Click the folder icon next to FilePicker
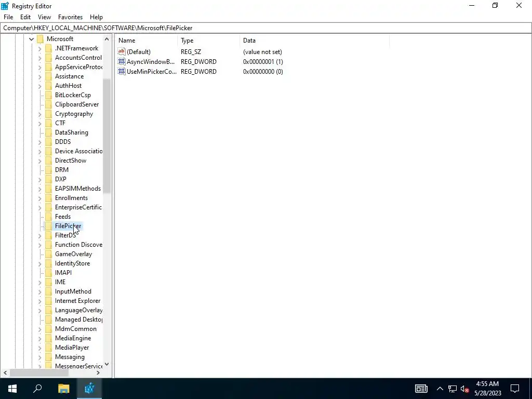 pos(48,226)
